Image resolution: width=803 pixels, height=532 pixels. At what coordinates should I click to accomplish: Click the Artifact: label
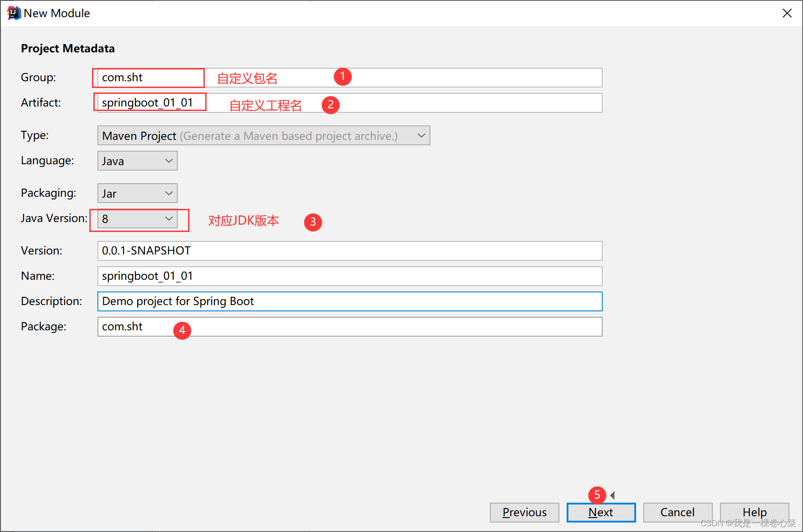pos(41,103)
